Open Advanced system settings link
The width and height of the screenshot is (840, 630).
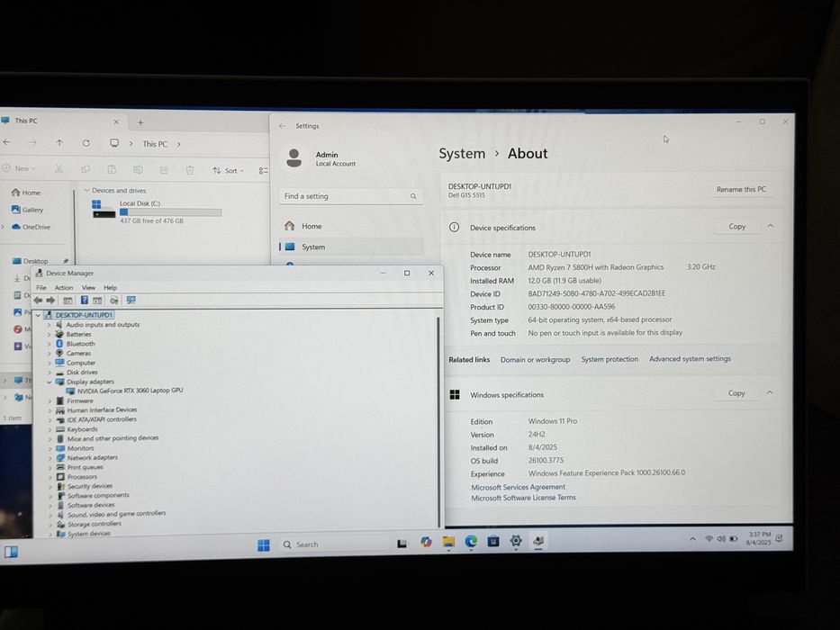690,358
